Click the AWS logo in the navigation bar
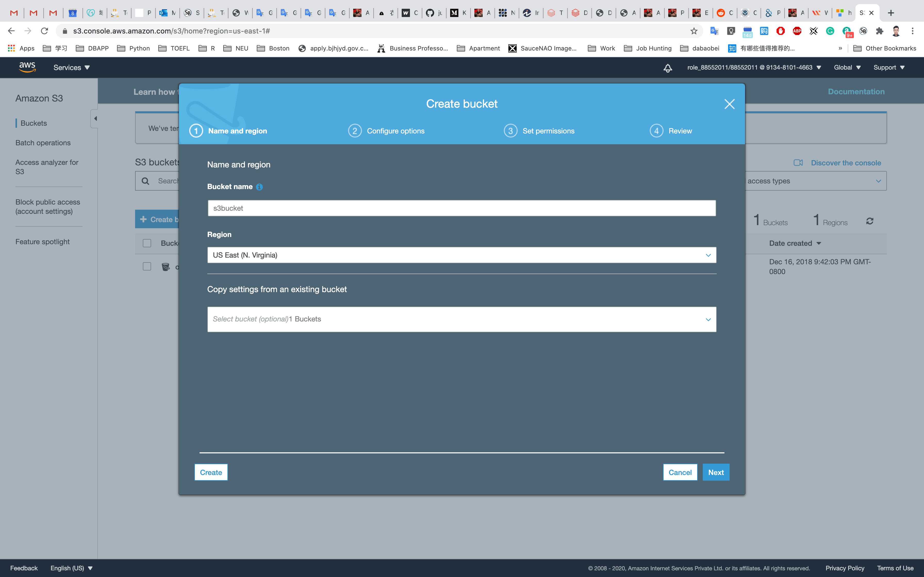Image resolution: width=924 pixels, height=577 pixels. [x=27, y=67]
